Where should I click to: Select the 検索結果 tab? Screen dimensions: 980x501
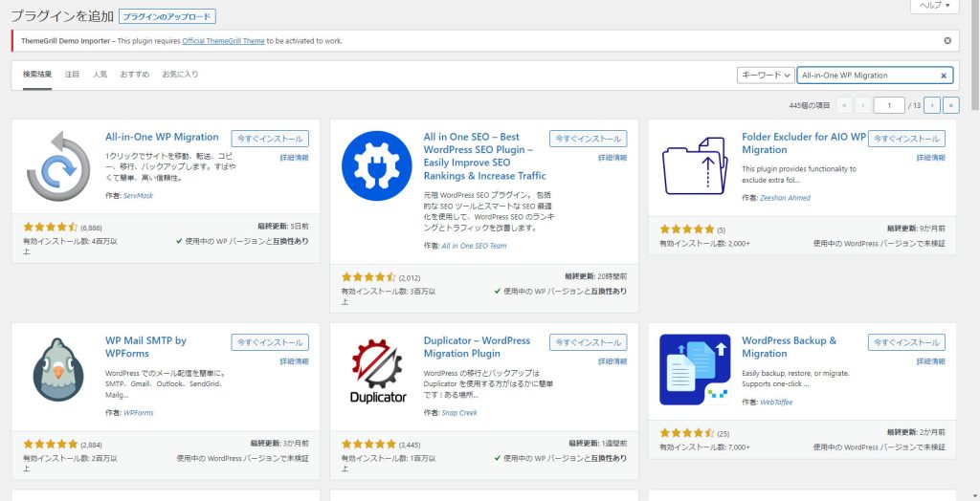pyautogui.click(x=37, y=74)
